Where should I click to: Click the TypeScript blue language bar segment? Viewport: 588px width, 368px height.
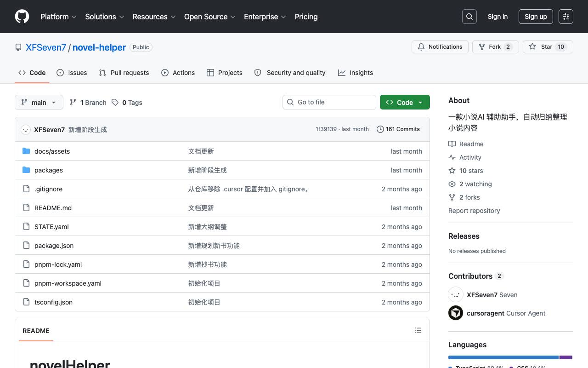(x=503, y=357)
